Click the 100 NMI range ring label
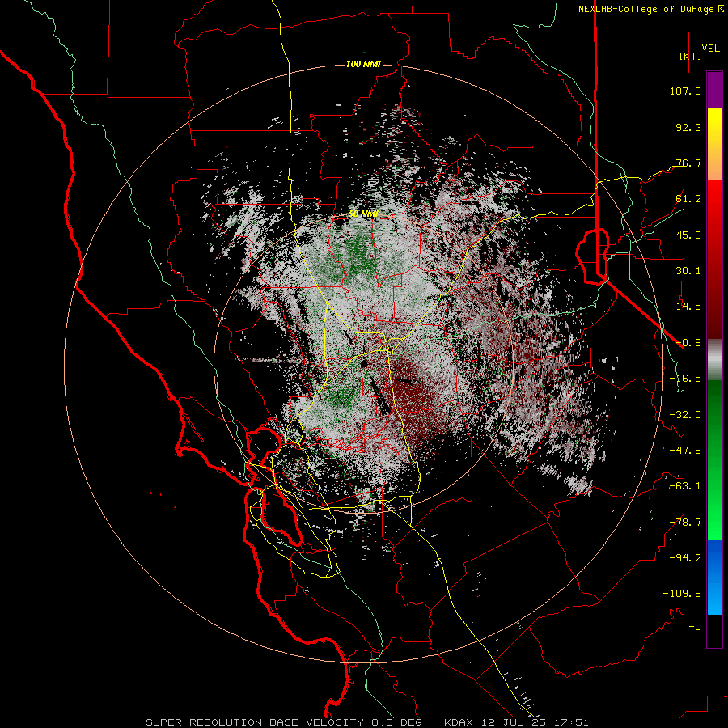Image resolution: width=728 pixels, height=728 pixels. [x=363, y=64]
